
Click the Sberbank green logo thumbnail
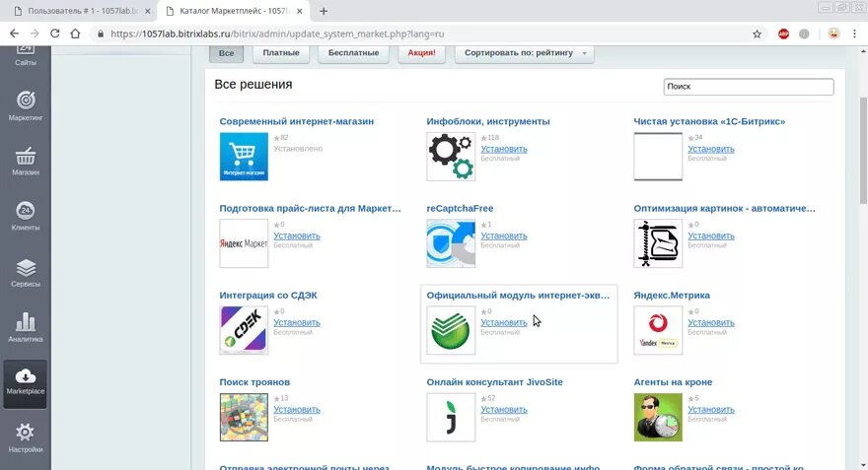pos(451,330)
